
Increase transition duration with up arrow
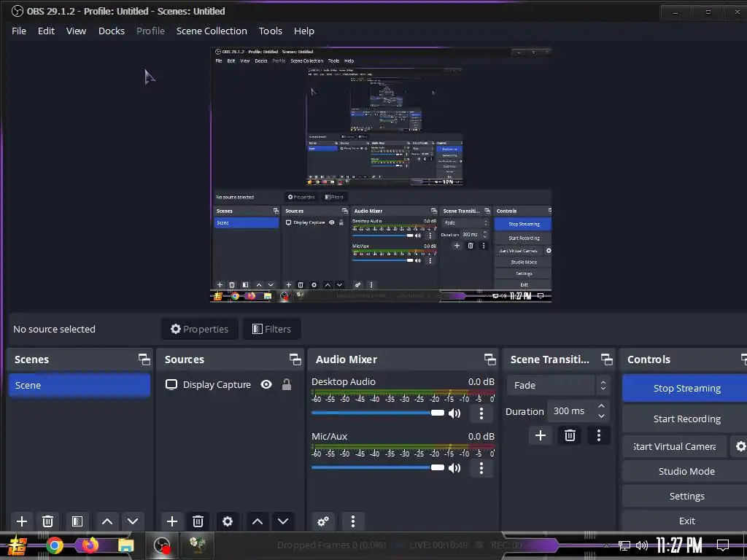[601, 406]
